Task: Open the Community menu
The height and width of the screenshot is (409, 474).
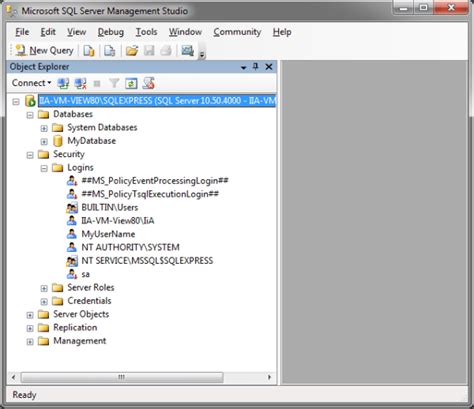Action: [x=237, y=32]
